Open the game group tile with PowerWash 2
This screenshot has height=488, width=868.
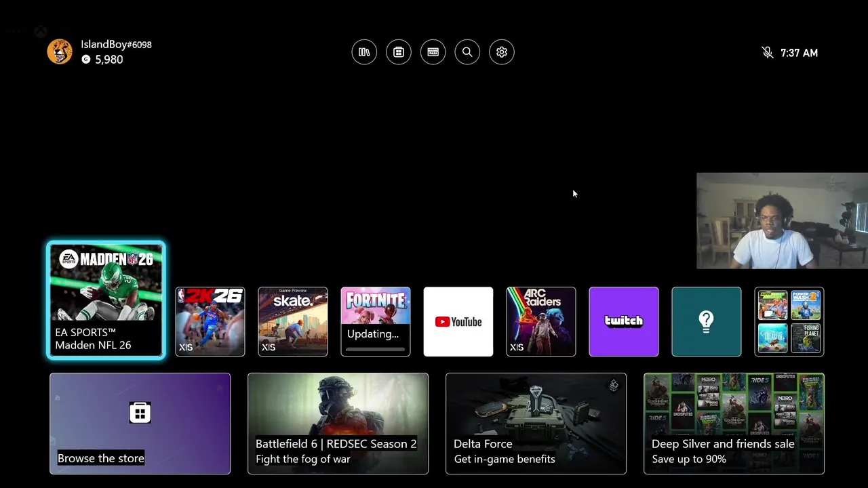(x=789, y=321)
